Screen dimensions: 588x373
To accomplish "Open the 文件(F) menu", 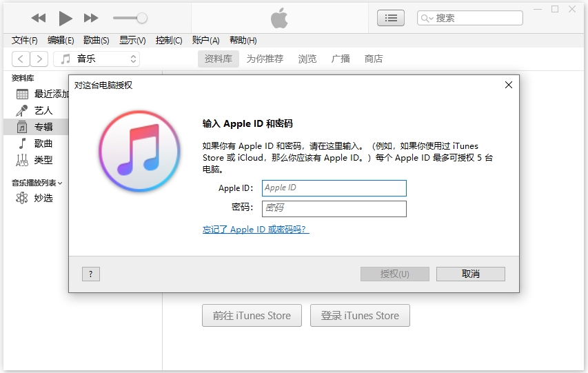I will (24, 40).
